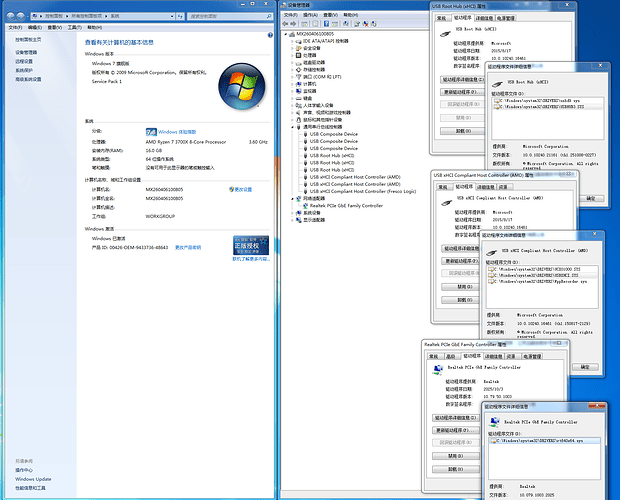Click the refresh icon beside the address bar
Viewport: 620px width, 500px height.
coord(180,16)
